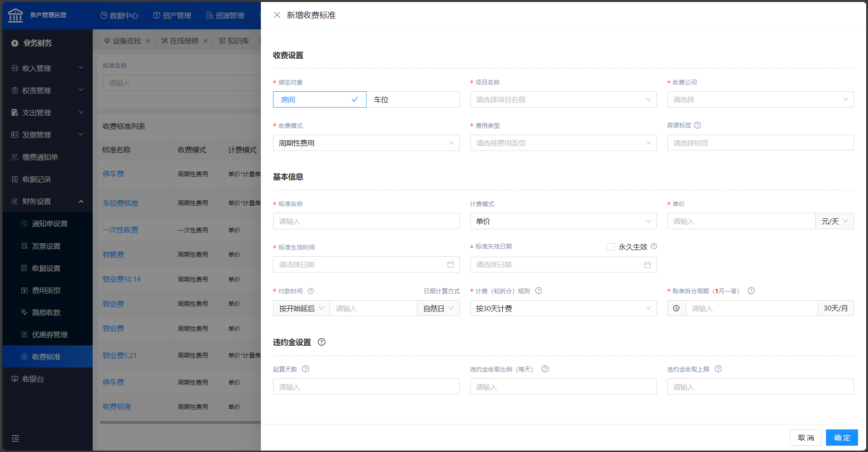Viewport: 868px width, 452px height.
Task: Open 费用类型 in the sidebar menu
Action: point(46,290)
